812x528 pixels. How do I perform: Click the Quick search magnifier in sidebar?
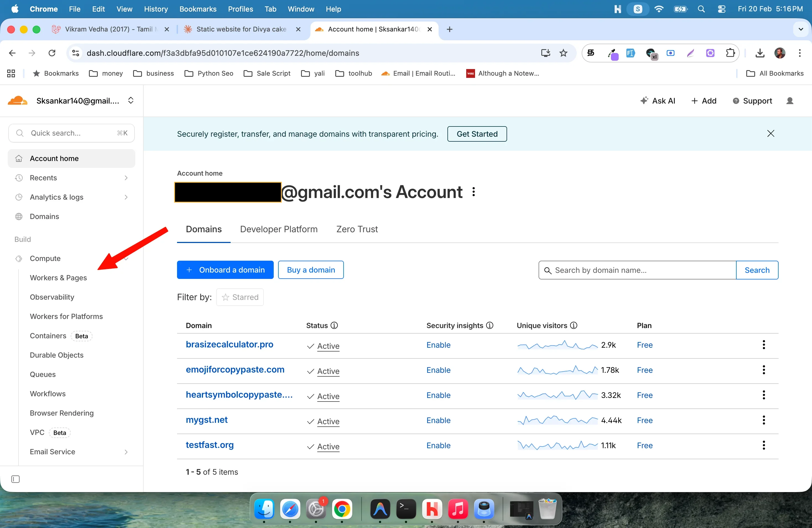[20, 133]
